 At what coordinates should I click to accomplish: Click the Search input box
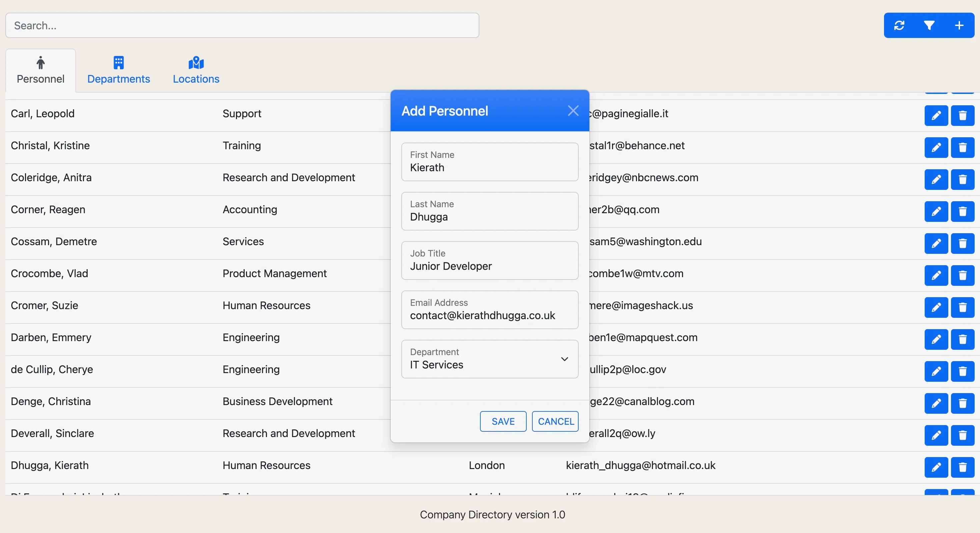coord(242,25)
